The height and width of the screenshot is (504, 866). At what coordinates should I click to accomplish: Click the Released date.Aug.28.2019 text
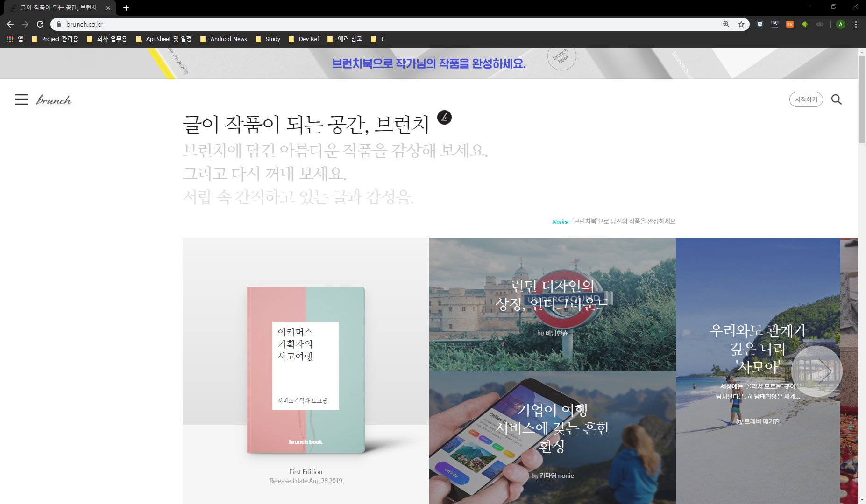pos(305,481)
